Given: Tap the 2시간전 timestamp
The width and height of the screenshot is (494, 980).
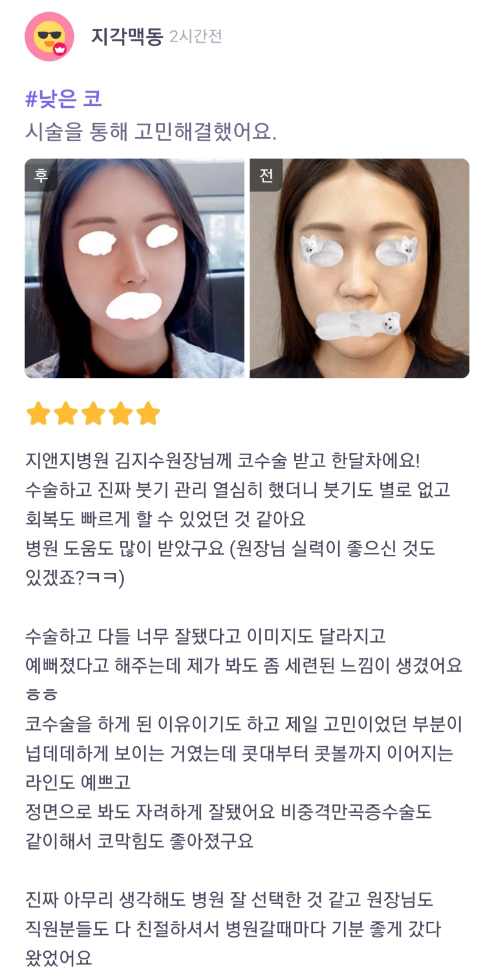Looking at the screenshot, I should coord(195,37).
